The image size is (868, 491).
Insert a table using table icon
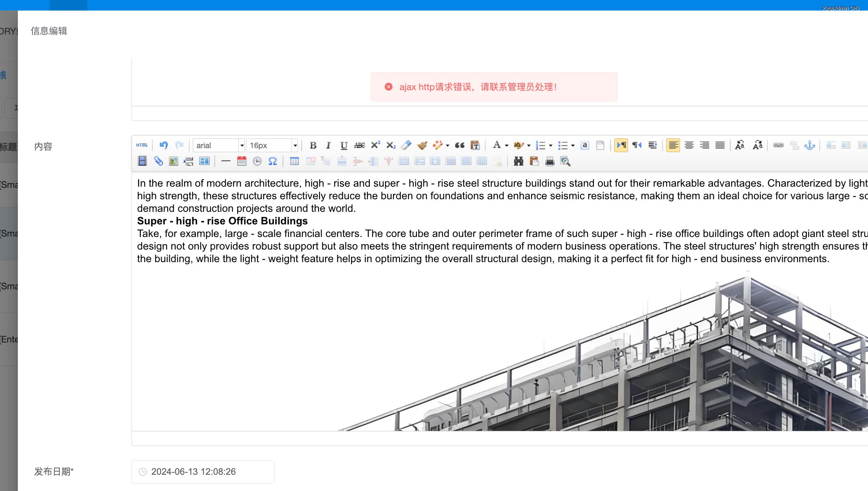click(294, 162)
